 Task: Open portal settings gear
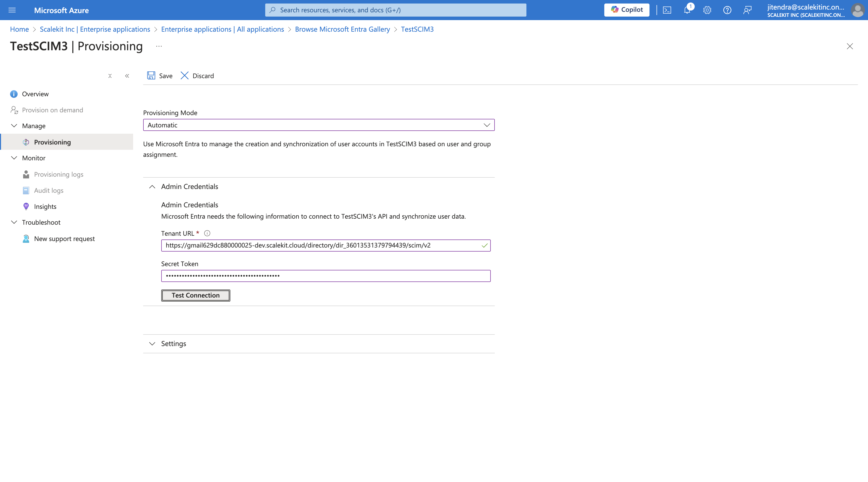[x=707, y=10]
